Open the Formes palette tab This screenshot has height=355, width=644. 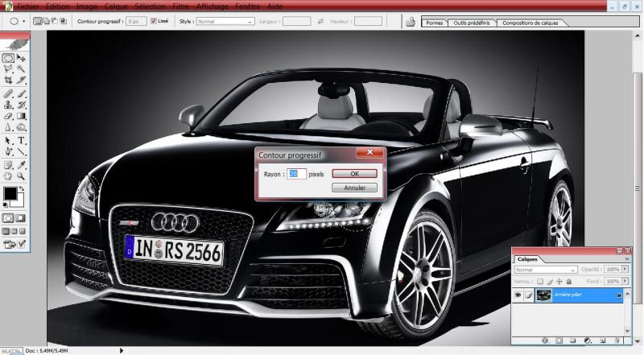click(x=434, y=23)
